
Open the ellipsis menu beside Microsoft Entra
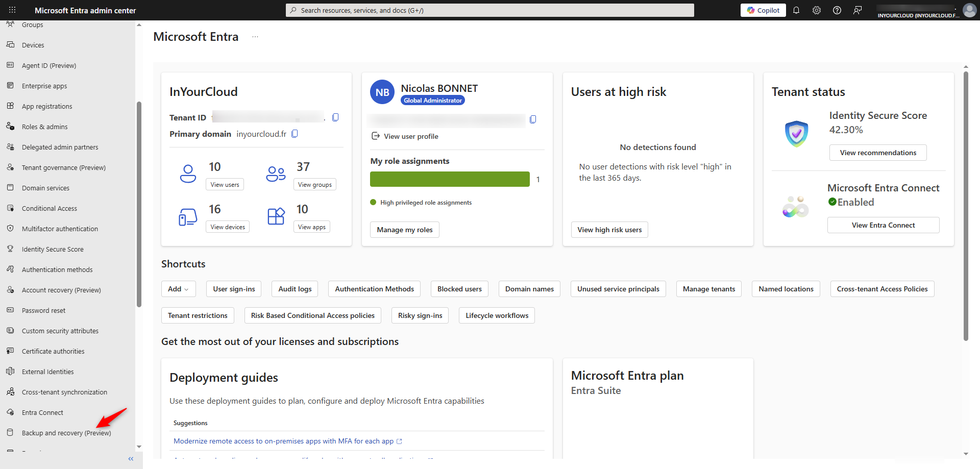tap(255, 37)
